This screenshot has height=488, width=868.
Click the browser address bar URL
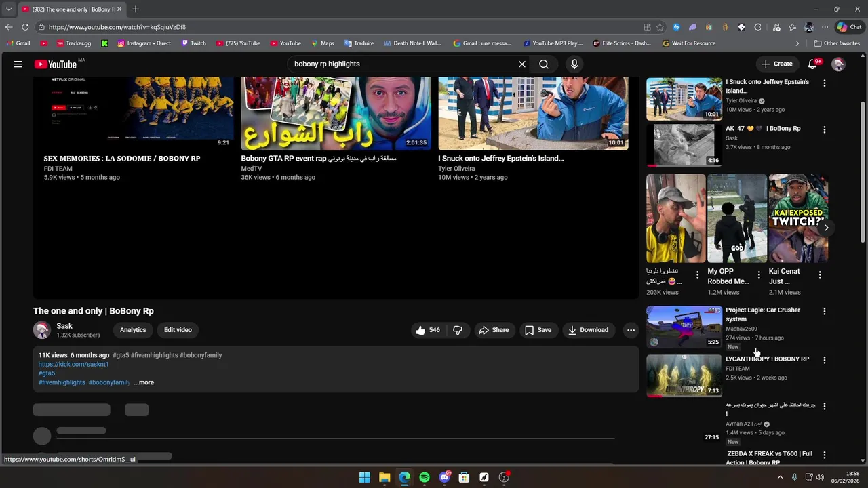coord(117,27)
